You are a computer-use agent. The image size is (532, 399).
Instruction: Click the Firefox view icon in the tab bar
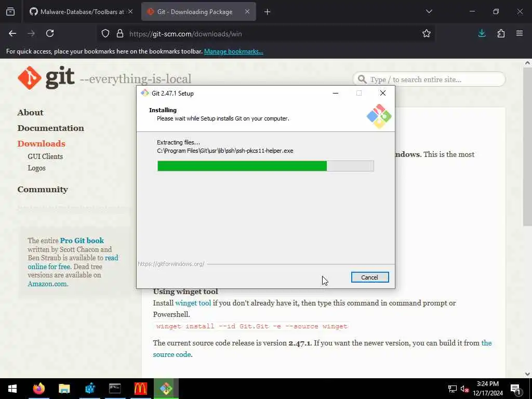10,11
